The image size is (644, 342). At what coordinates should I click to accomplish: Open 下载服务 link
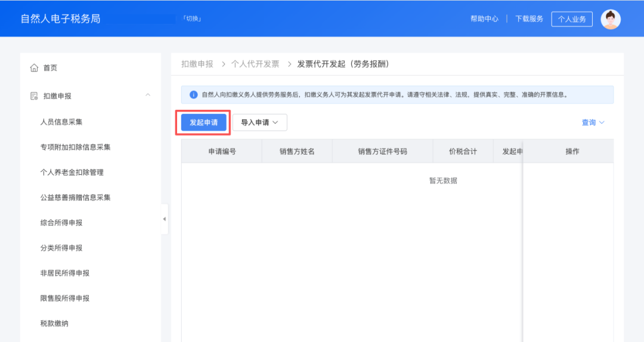pos(529,19)
